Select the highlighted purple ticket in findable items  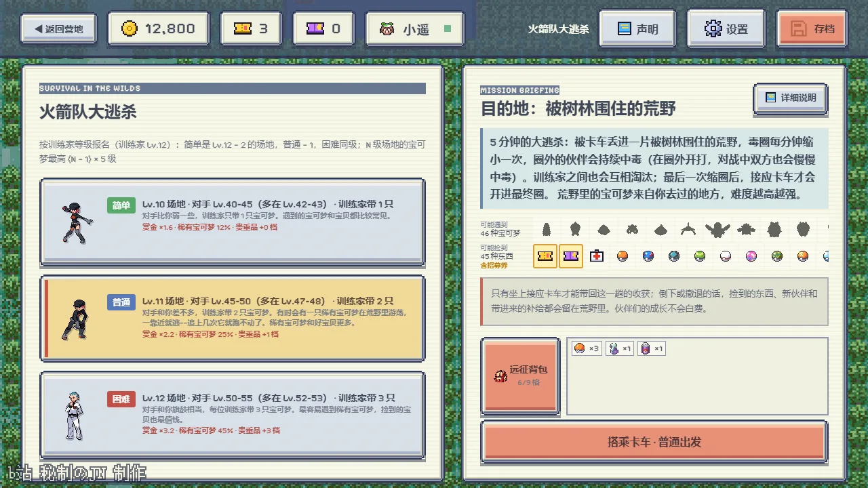click(x=571, y=256)
